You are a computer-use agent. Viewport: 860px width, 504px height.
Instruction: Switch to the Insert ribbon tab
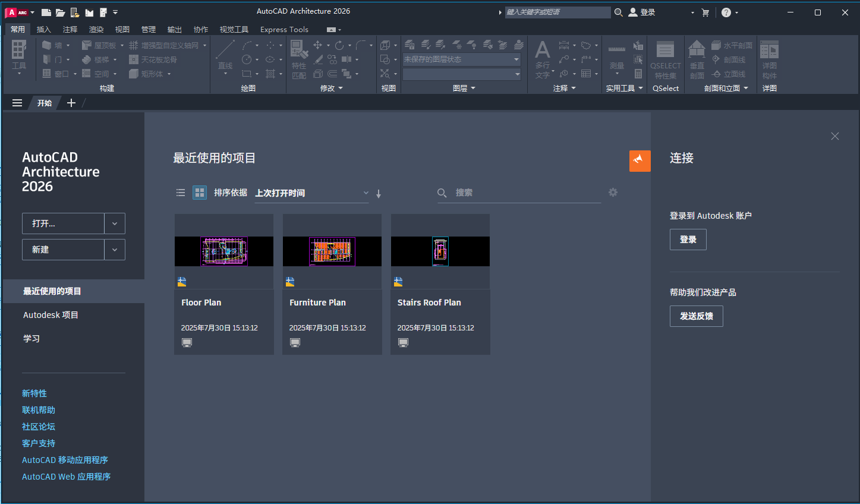click(45, 29)
